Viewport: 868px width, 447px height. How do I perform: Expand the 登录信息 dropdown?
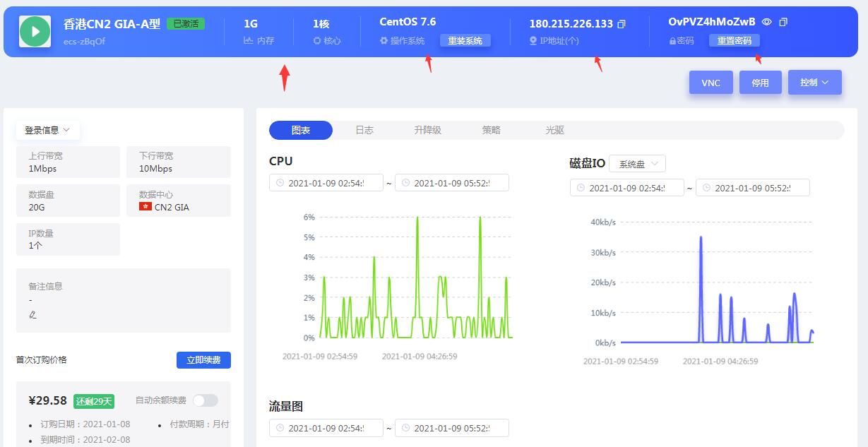(x=48, y=130)
